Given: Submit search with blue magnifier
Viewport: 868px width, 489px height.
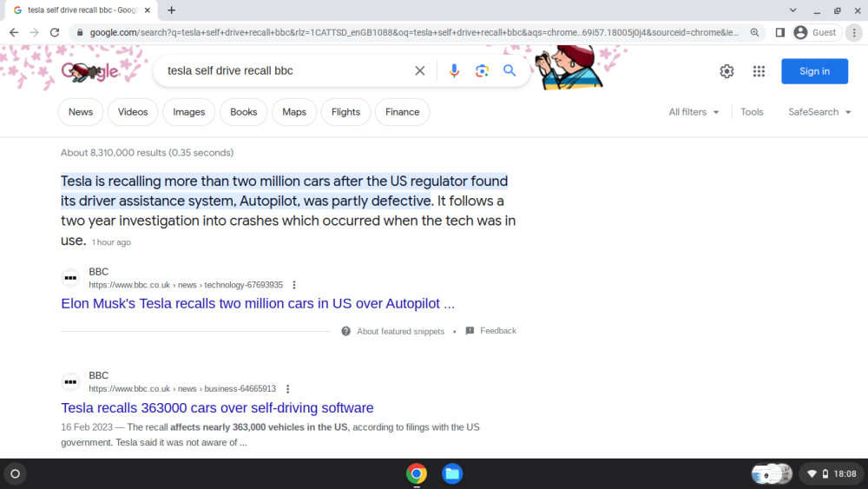Looking at the screenshot, I should [510, 71].
